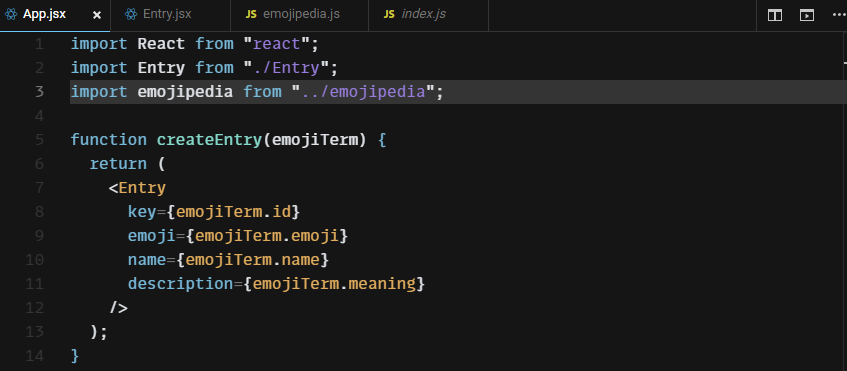This screenshot has width=847, height=371.
Task: Open the More Actions ellipsis menu
Action: [839, 15]
